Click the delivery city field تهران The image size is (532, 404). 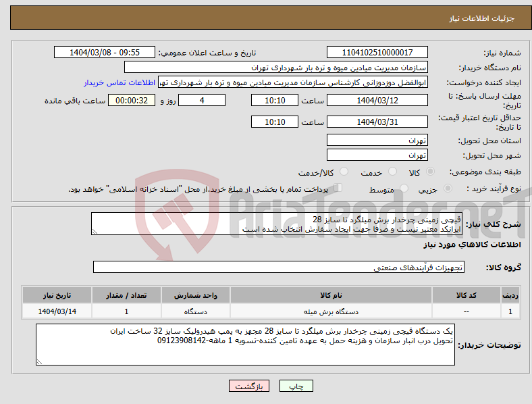tap(377, 155)
